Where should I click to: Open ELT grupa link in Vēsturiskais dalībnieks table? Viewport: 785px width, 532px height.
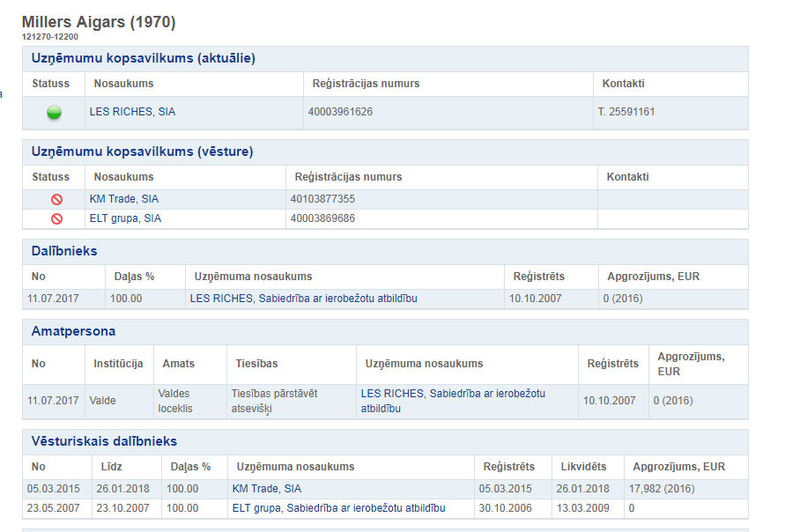pos(338,508)
